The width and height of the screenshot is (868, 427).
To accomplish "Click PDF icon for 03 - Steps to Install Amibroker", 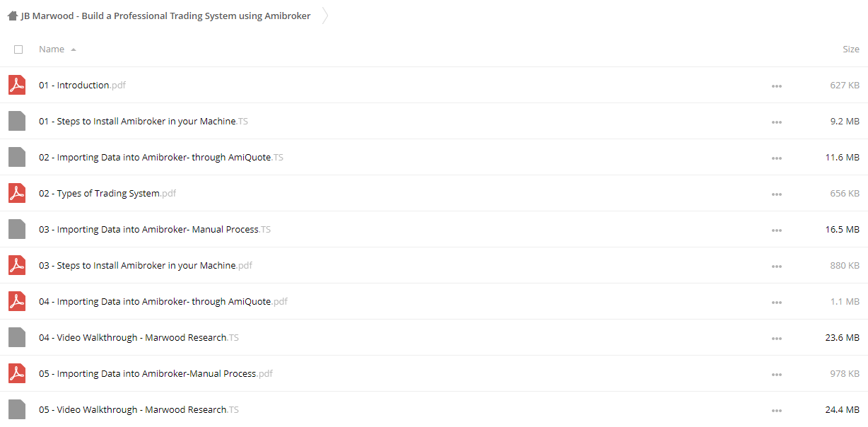I will click(17, 265).
